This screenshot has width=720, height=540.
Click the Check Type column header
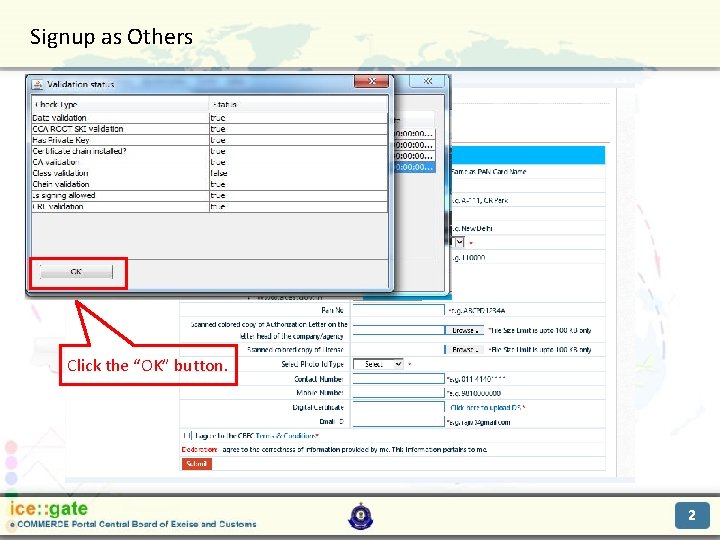pyautogui.click(x=120, y=104)
